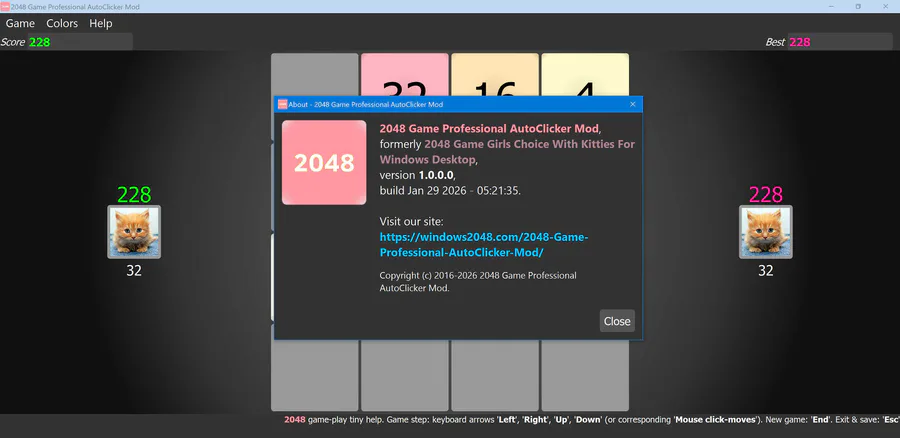Click the 32 label under left kitten
The width and height of the screenshot is (900, 438).
coord(134,270)
